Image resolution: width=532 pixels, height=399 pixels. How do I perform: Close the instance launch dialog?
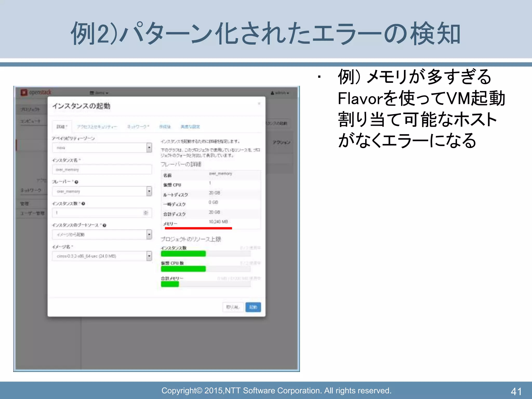pos(259,104)
